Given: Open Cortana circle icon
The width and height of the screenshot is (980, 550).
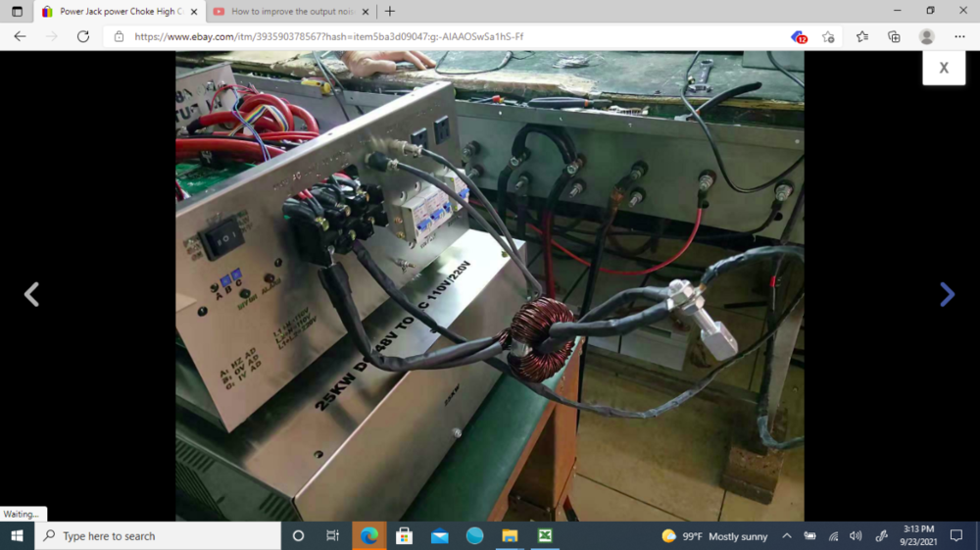Looking at the screenshot, I should 298,535.
